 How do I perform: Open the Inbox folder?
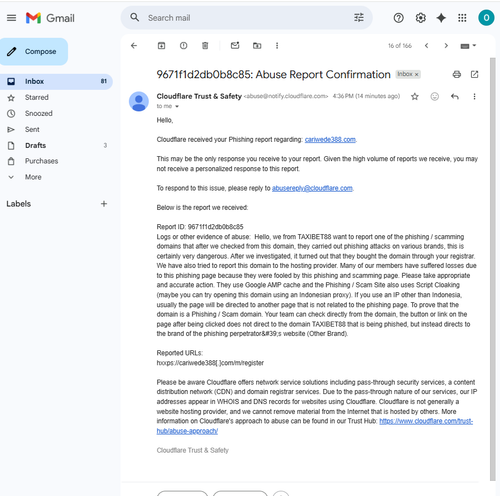(56, 81)
